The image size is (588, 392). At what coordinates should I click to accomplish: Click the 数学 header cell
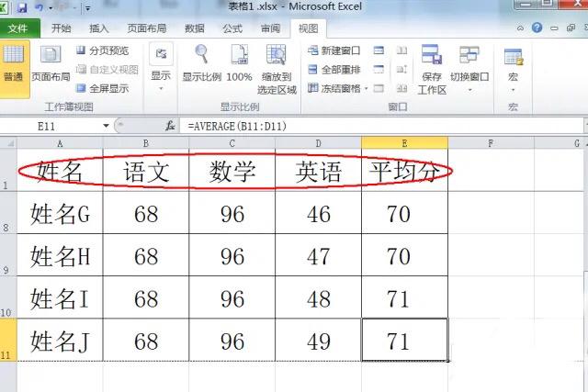[232, 171]
